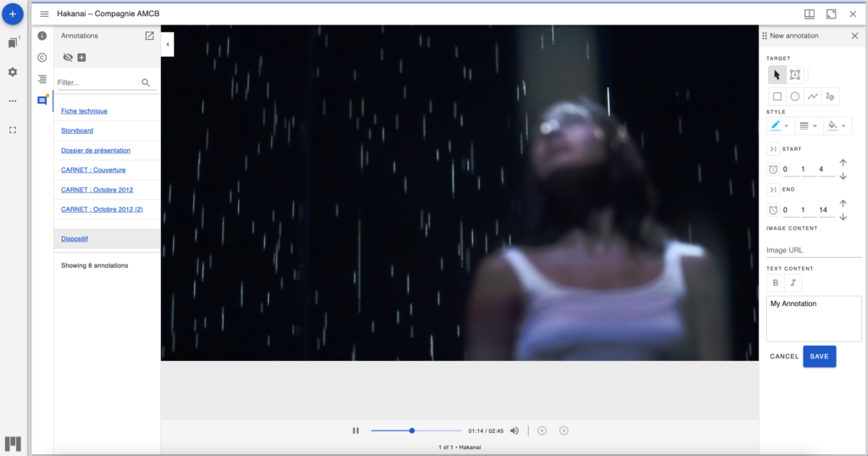Go to next item arrow button
This screenshot has height=456, width=868.
tap(564, 431)
